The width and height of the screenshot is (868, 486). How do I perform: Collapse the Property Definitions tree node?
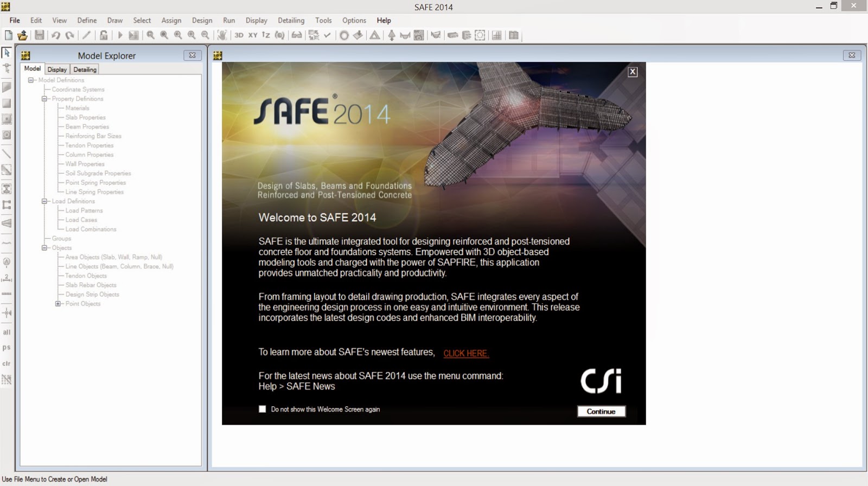pos(44,99)
